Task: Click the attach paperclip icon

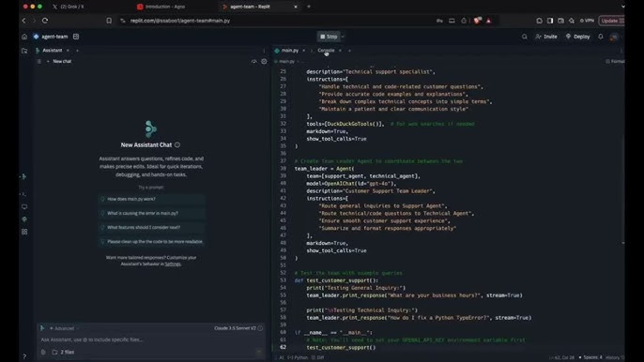Action: [43, 352]
